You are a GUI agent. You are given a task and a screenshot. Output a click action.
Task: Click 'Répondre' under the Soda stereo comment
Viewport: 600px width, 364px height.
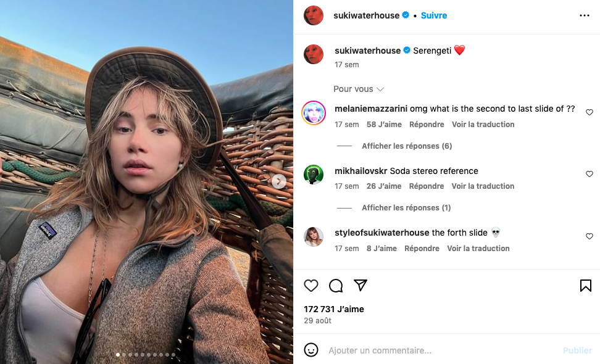point(427,186)
